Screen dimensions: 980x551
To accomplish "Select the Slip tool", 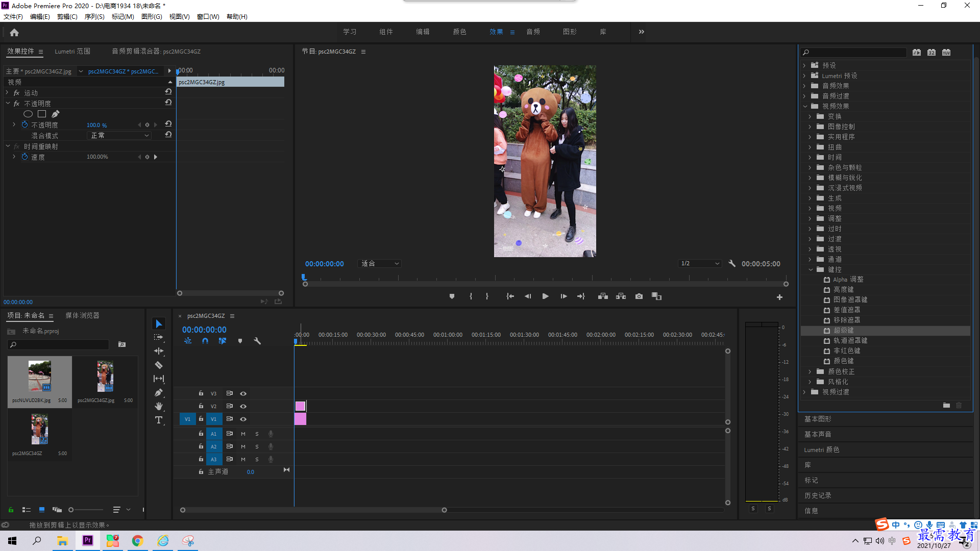I will click(x=159, y=379).
